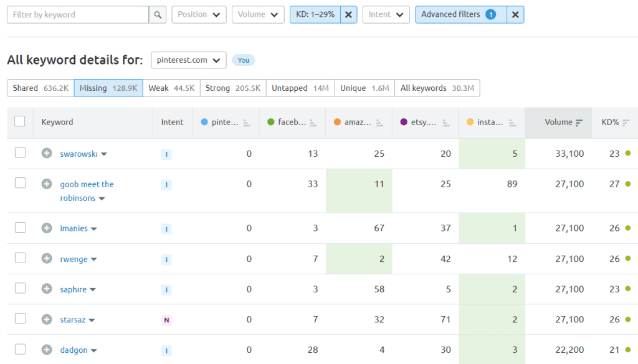Add starsaz keyword via plus icon

coord(47,319)
